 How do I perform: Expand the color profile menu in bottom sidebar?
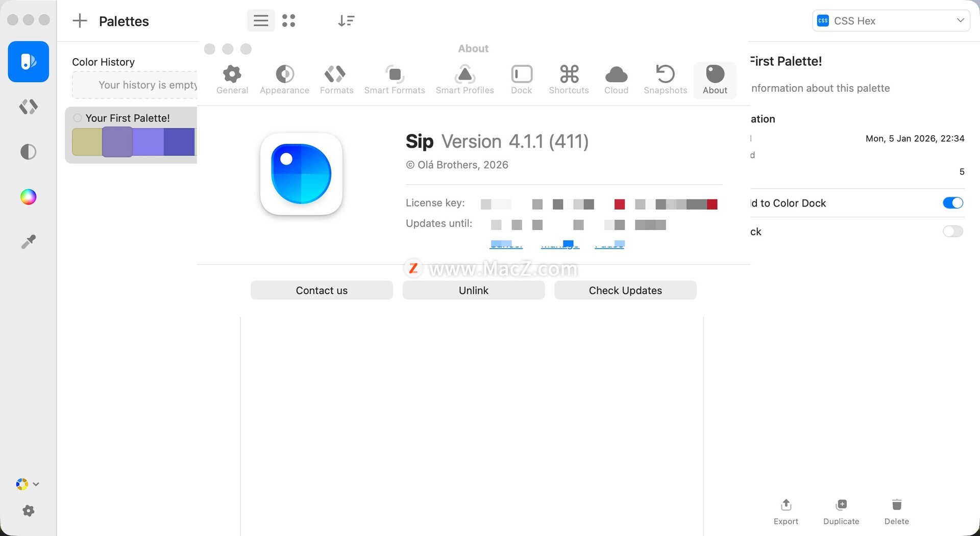point(28,484)
